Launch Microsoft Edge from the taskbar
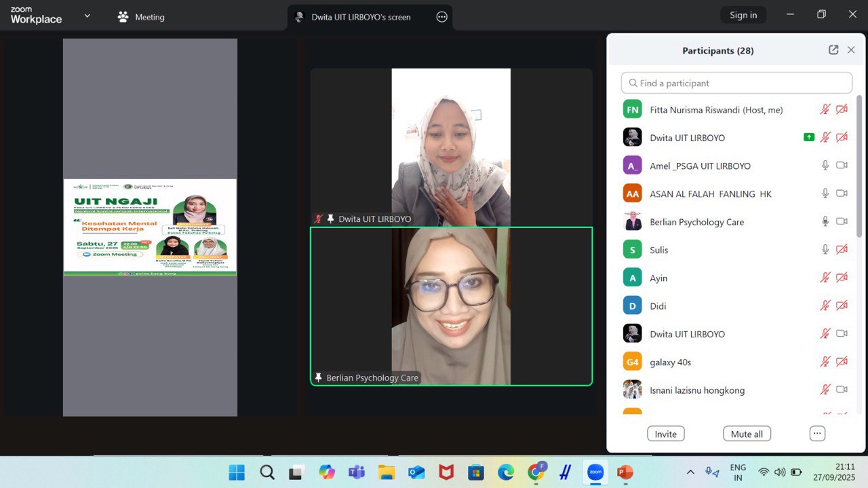The width and height of the screenshot is (868, 488). tap(506, 472)
